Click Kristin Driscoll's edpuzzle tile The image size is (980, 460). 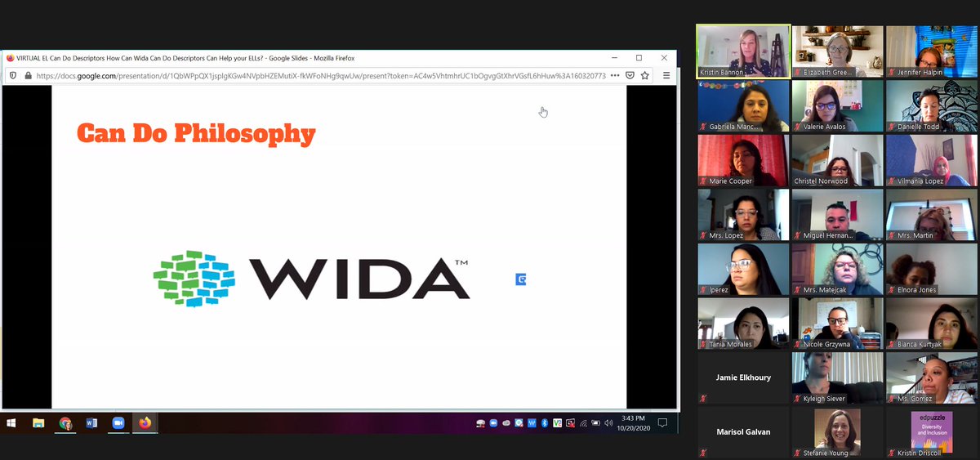click(x=931, y=432)
